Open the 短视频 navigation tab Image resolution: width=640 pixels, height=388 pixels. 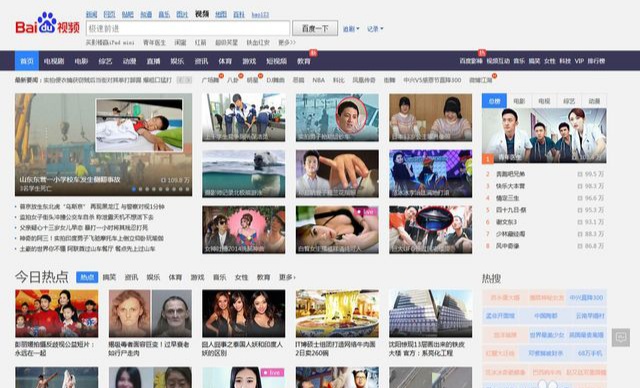click(276, 61)
